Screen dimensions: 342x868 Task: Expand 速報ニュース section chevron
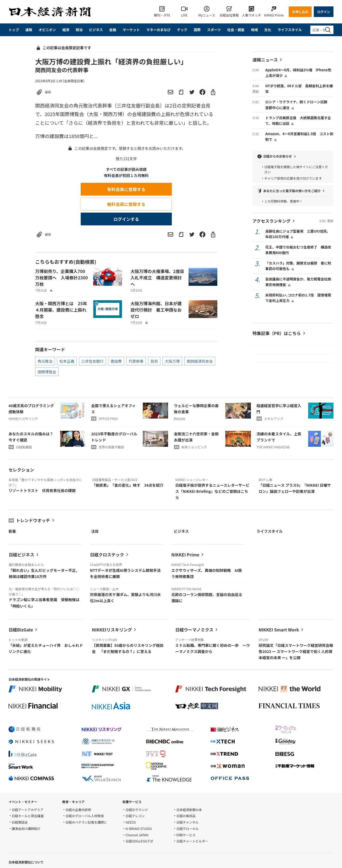coord(281,60)
